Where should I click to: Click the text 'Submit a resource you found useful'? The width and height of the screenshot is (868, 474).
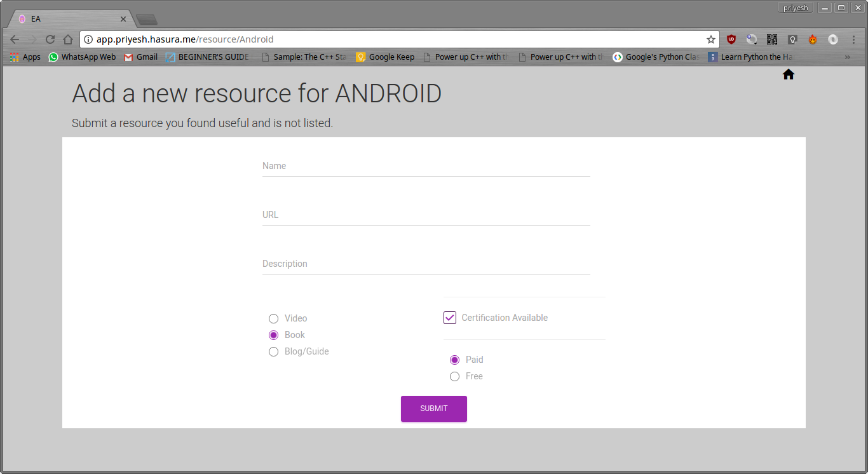tap(160, 123)
